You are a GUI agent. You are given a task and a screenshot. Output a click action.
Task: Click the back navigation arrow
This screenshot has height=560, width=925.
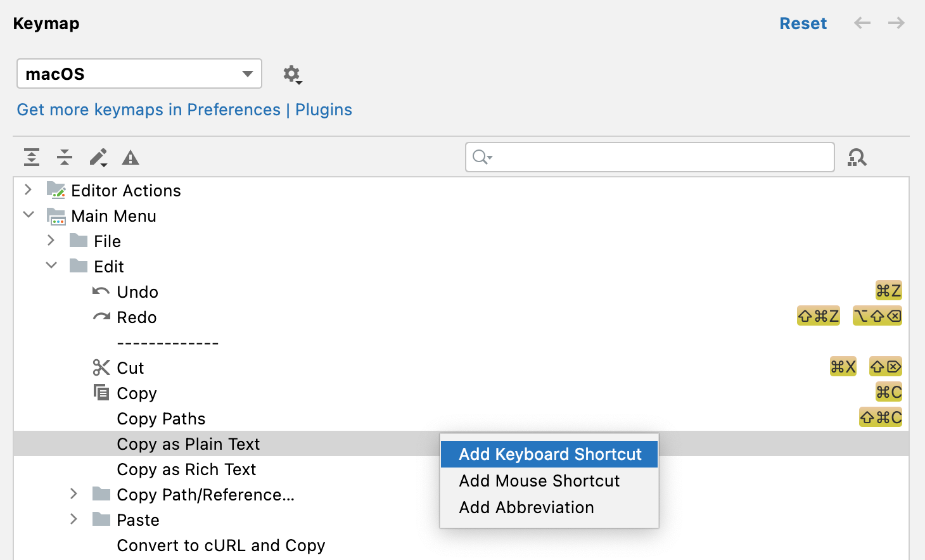pyautogui.click(x=862, y=23)
